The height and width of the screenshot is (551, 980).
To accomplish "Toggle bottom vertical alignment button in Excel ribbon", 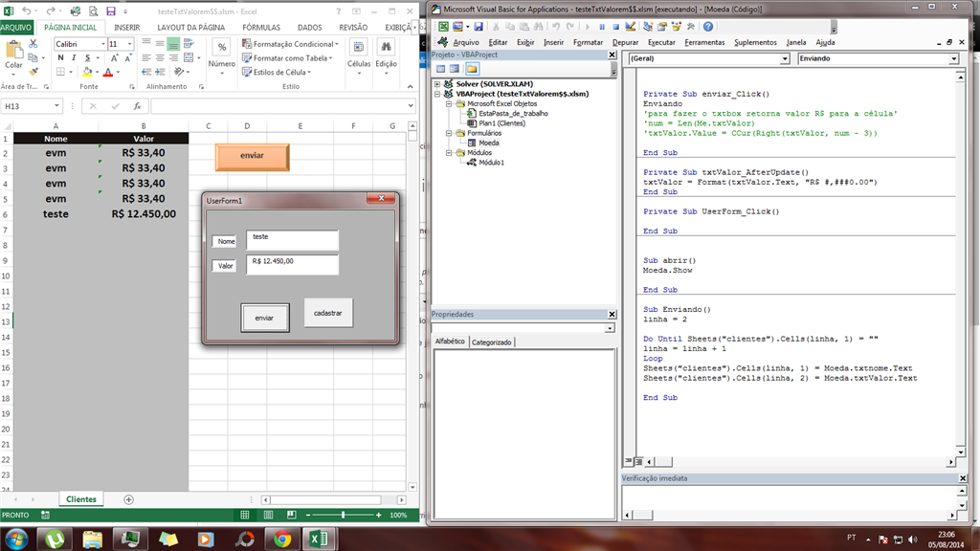I will pos(174,44).
